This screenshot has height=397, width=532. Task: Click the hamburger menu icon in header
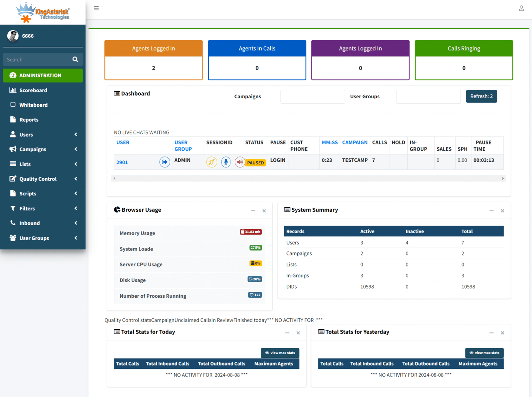click(96, 8)
